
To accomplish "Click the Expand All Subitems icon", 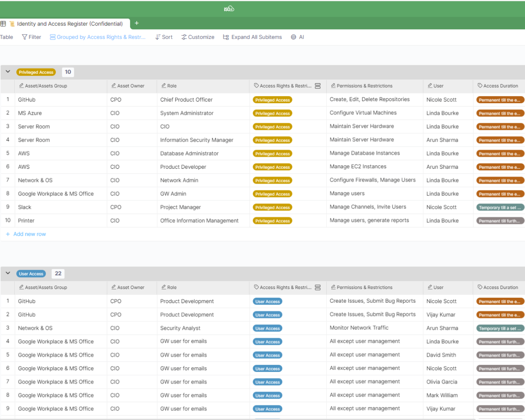I will 226,37.
